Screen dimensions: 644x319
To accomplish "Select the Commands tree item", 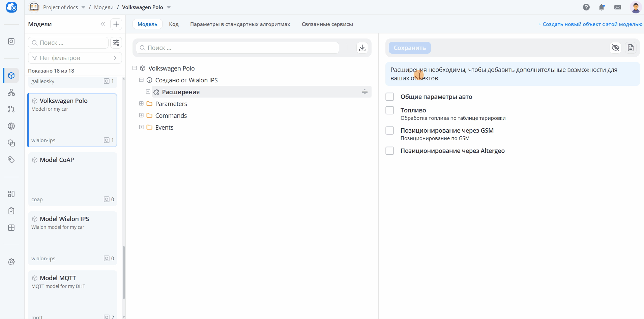I will [x=171, y=115].
